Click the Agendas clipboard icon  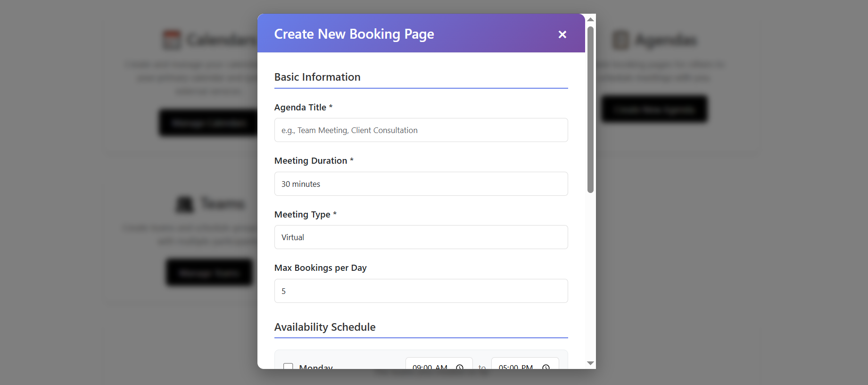[620, 40]
